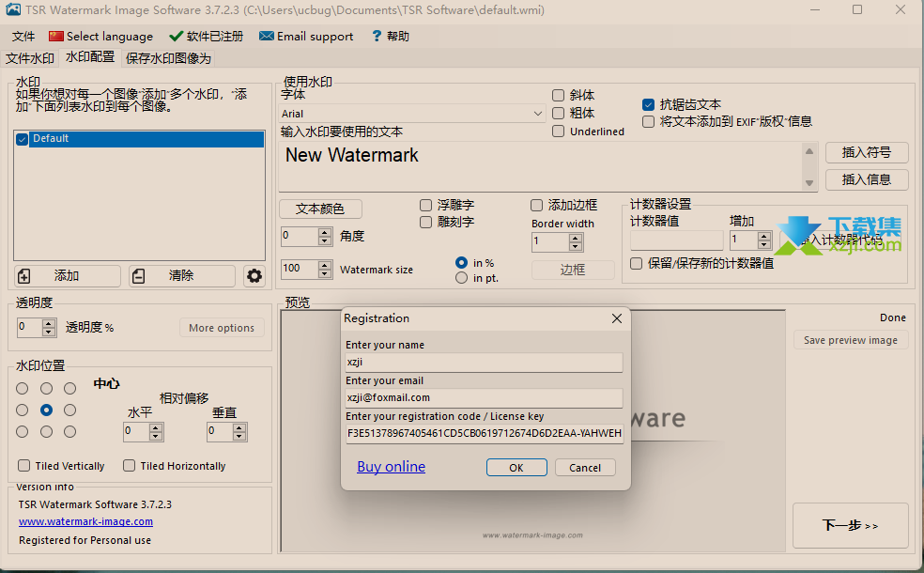This screenshot has width=924, height=573.
Task: Switch to the 水印配置 tab
Action: point(90,57)
